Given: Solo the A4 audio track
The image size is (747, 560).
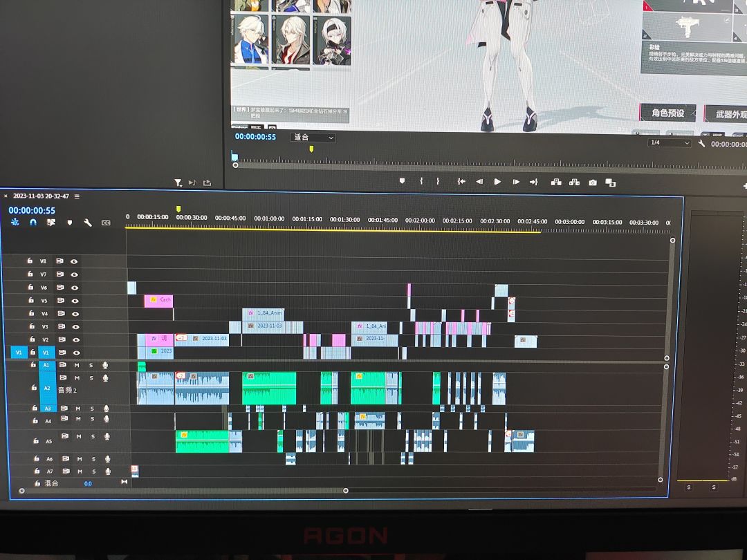Looking at the screenshot, I should point(92,419).
